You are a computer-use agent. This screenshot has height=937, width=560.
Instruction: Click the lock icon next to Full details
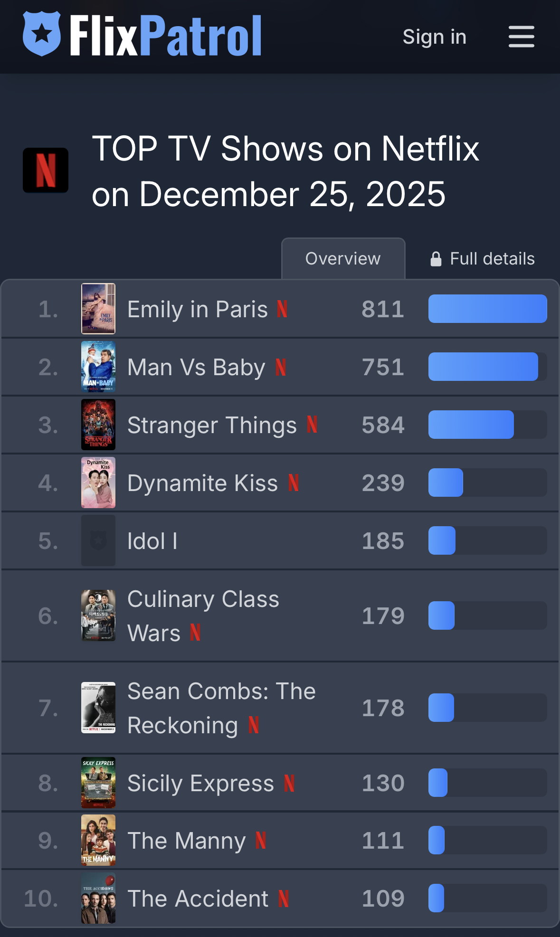(436, 259)
